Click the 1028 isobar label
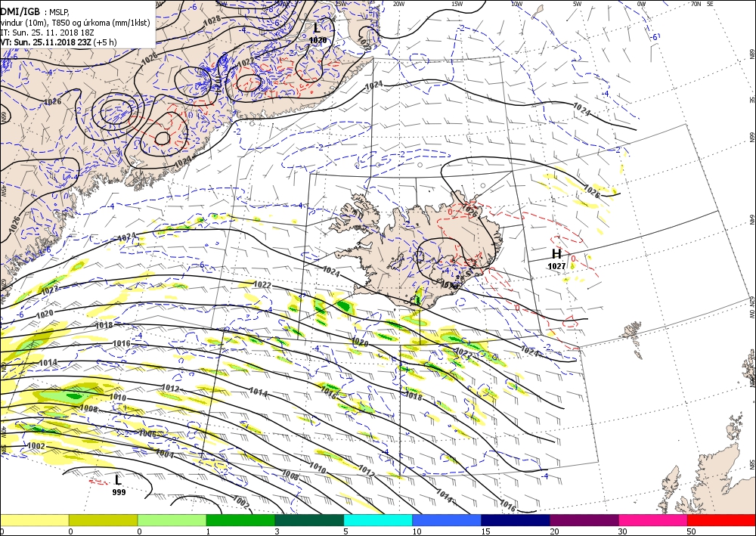 212,20
